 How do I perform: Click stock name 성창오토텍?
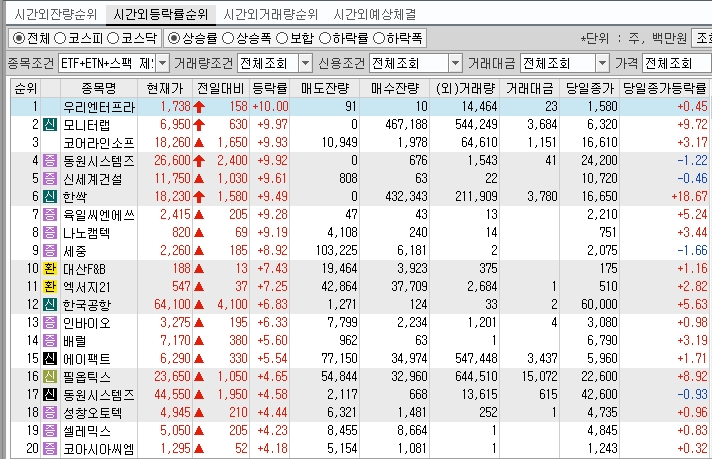92,413
